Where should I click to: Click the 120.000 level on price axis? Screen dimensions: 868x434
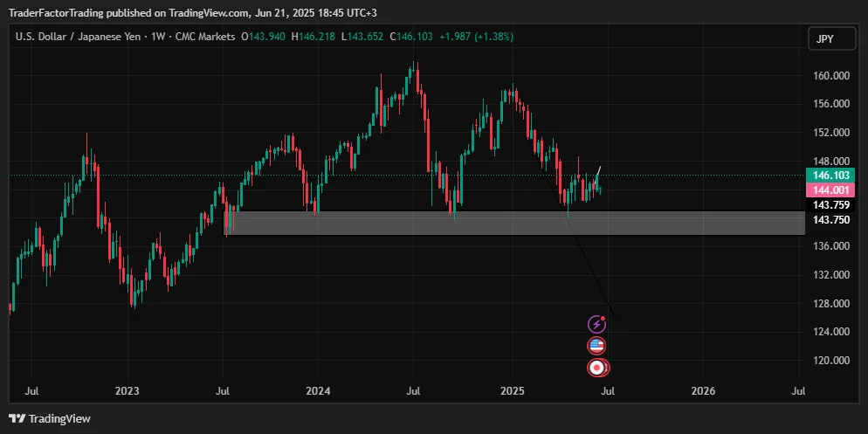click(x=830, y=361)
